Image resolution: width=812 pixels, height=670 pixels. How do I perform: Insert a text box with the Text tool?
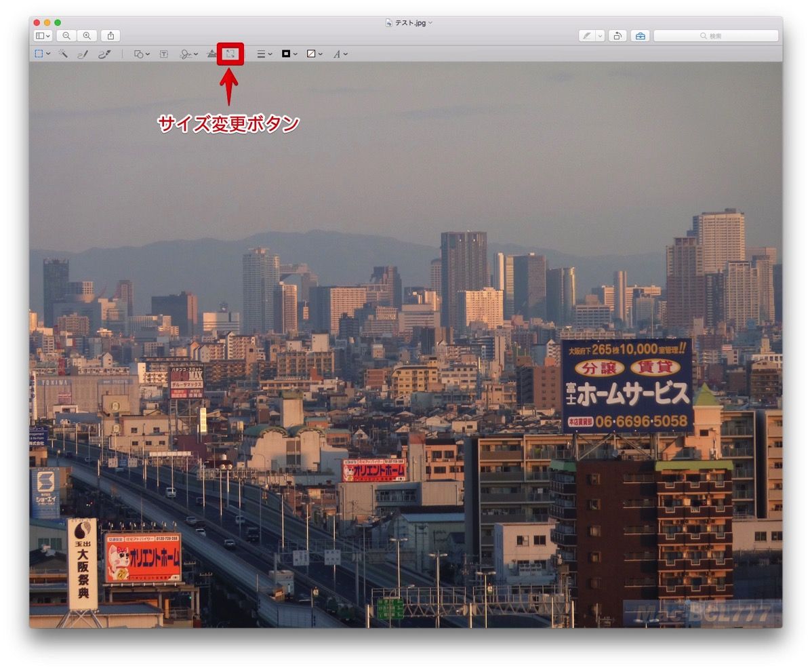(x=163, y=54)
